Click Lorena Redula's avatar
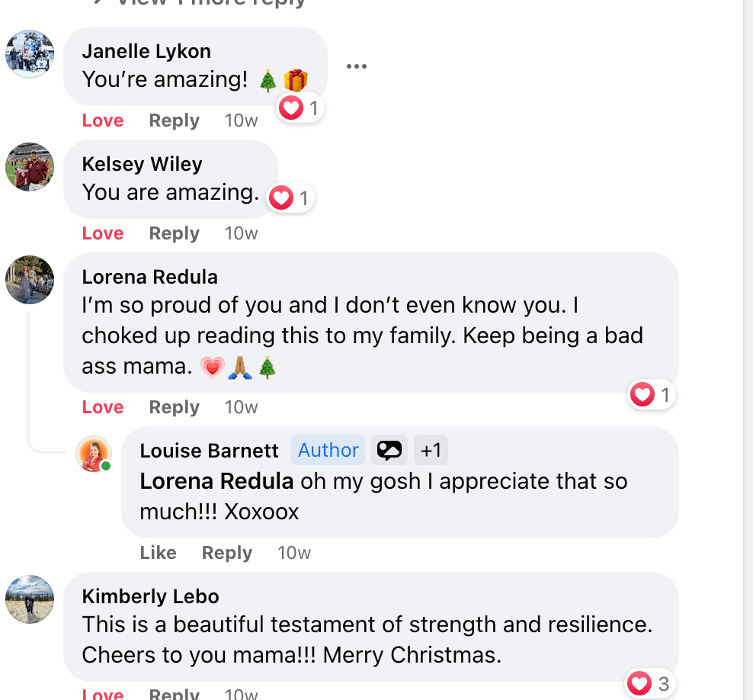The image size is (753, 700). pyautogui.click(x=30, y=280)
